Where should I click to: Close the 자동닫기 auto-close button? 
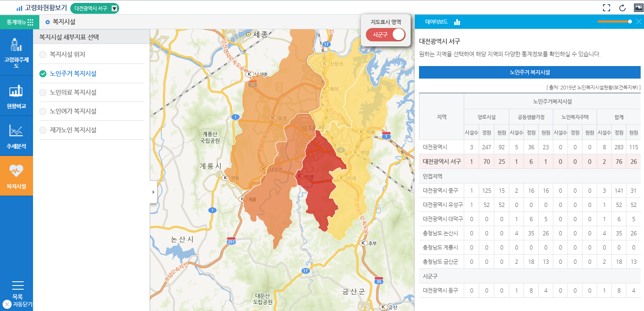7,304
